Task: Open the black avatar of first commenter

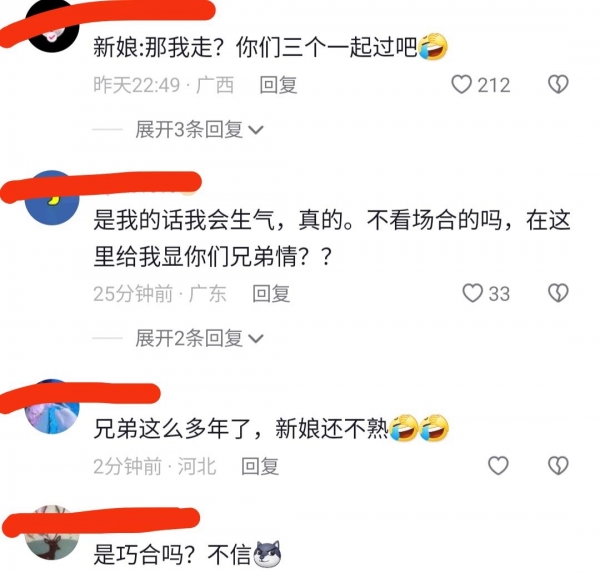Action: [52, 26]
